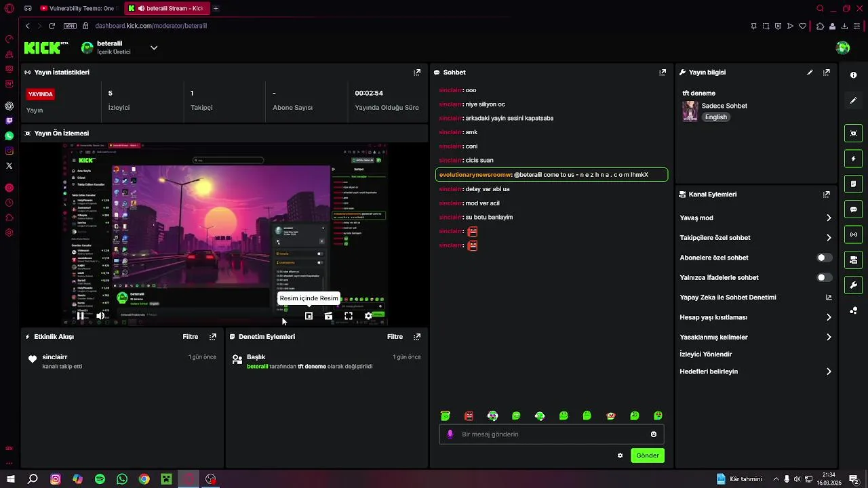868x488 pixels.
Task: Click chat bubble sidebar icon
Action: coord(854,209)
